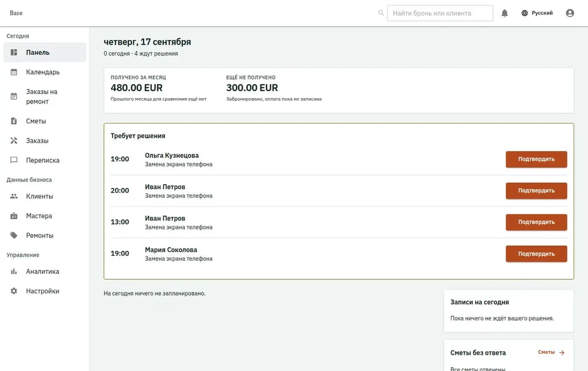Image resolution: width=588 pixels, height=371 pixels.
Task: Click the Панель dashboard icon in sidebar
Action: (14, 52)
